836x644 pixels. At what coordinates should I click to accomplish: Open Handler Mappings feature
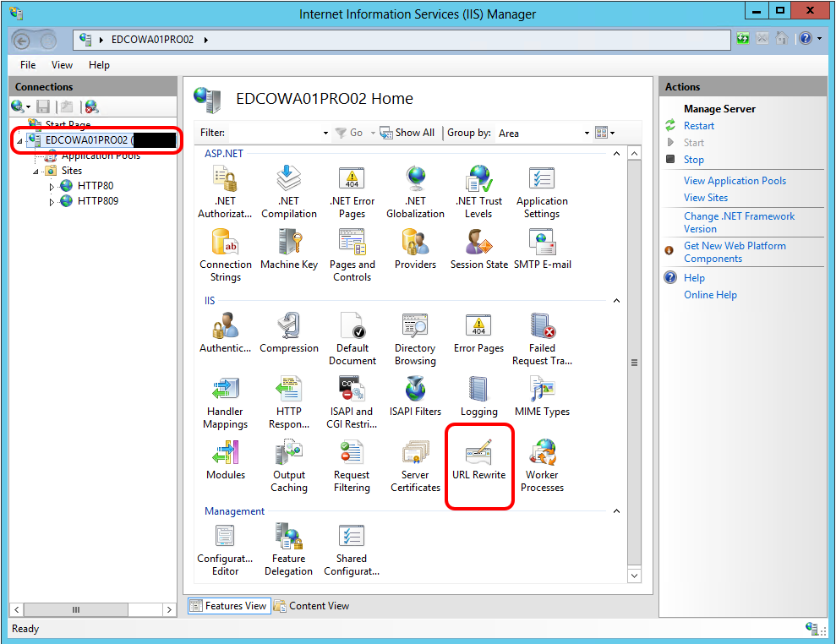tap(226, 401)
